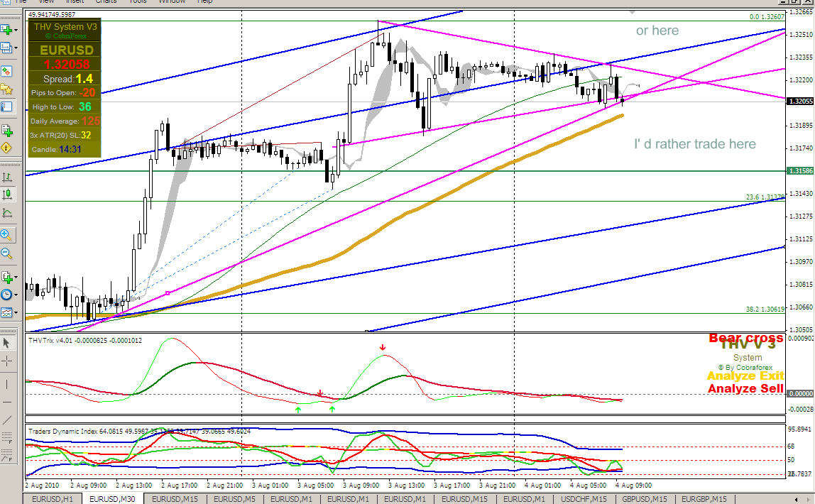This screenshot has width=815, height=504.
Task: Click the "0.0 1.32607" Fibonacci level label
Action: click(767, 16)
